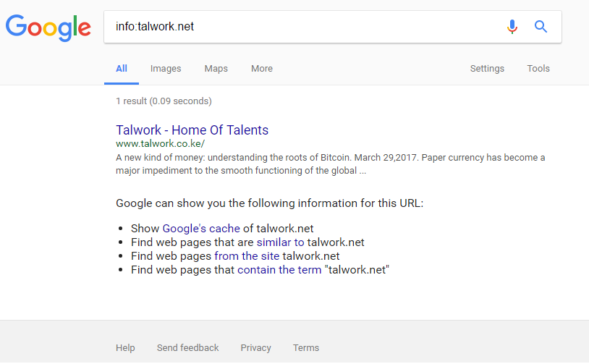Click the contain the term link
This screenshot has height=364, width=589.
[x=279, y=270]
